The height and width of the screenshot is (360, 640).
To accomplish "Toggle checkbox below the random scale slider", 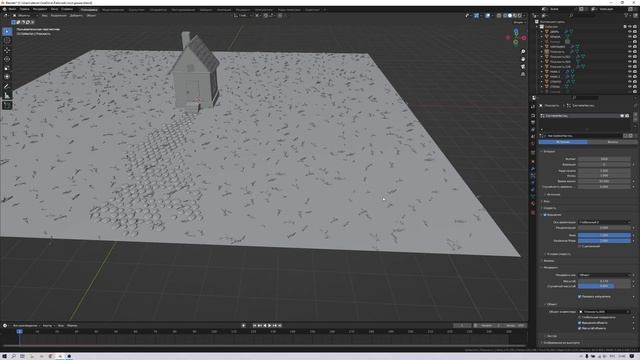I will point(580,296).
